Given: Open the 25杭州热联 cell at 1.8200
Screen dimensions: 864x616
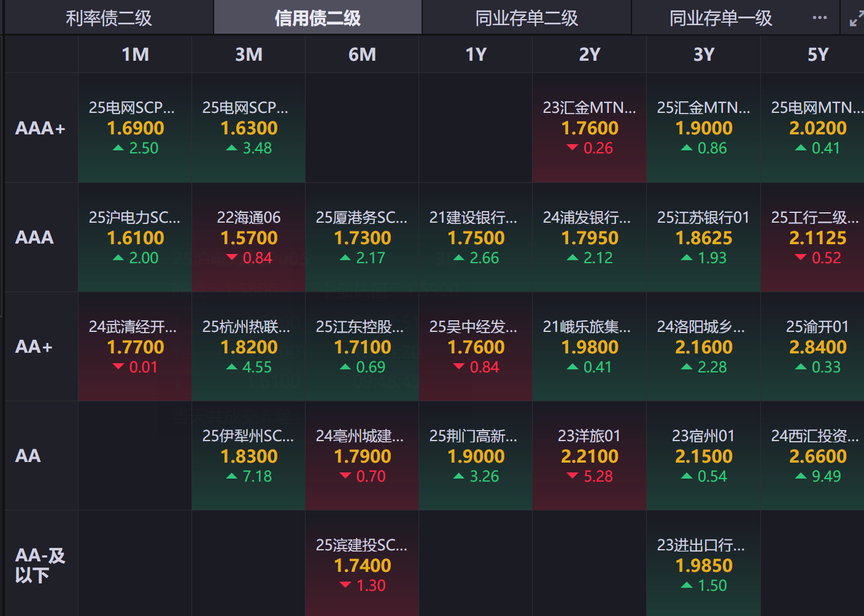Looking at the screenshot, I should 249,347.
